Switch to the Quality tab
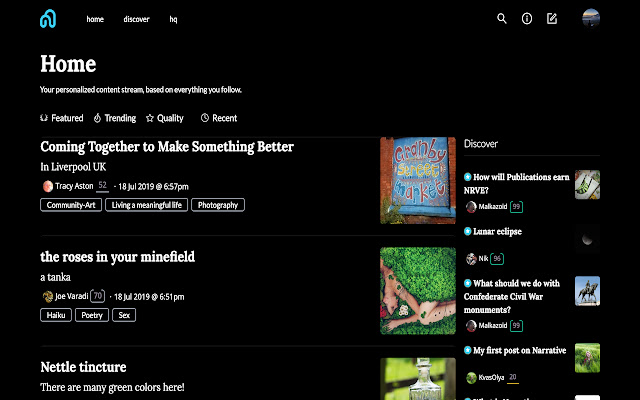The height and width of the screenshot is (400, 640). (x=165, y=118)
